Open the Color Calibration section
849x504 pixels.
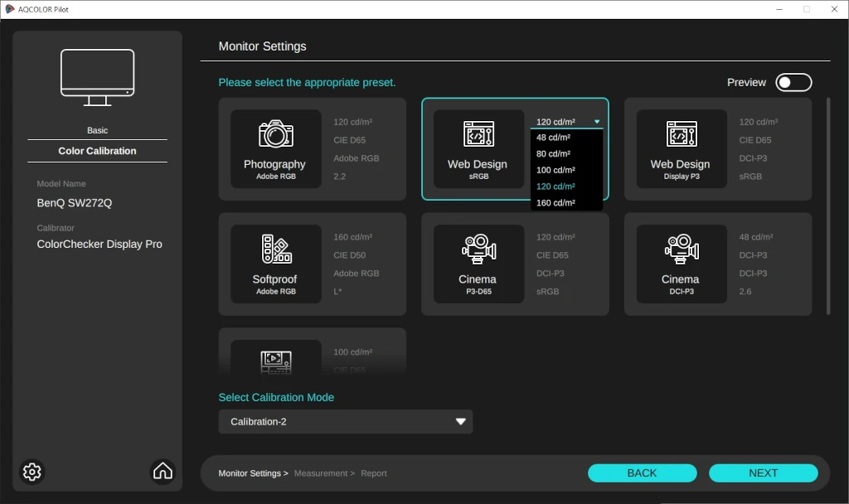pyautogui.click(x=98, y=151)
